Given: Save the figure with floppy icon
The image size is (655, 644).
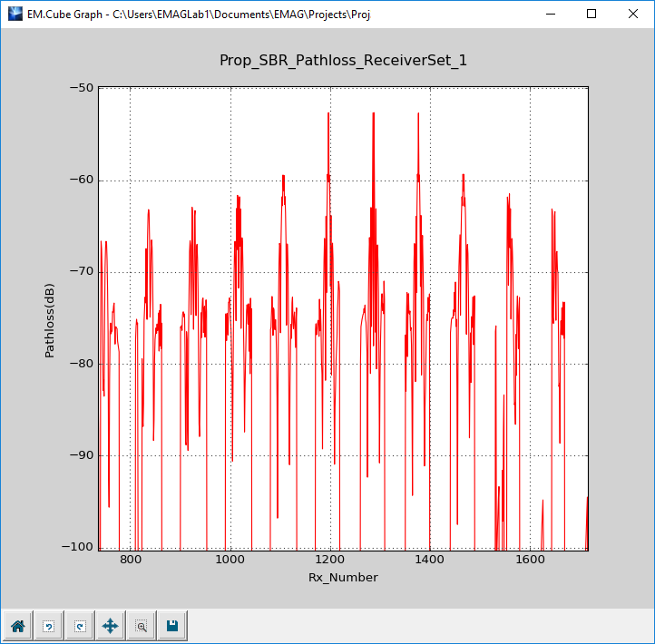Looking at the screenshot, I should pyautogui.click(x=171, y=626).
